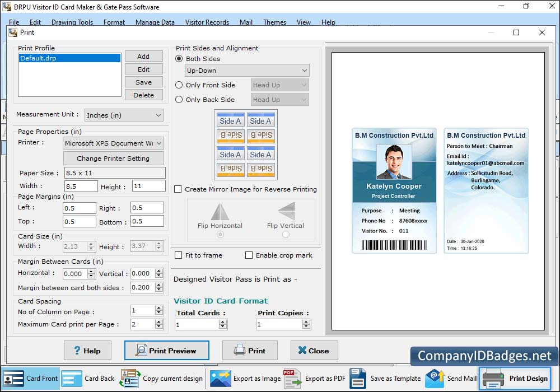Adjust the Total Cards spinner
Viewport: 560px width, 392px height.
pyautogui.click(x=223, y=324)
